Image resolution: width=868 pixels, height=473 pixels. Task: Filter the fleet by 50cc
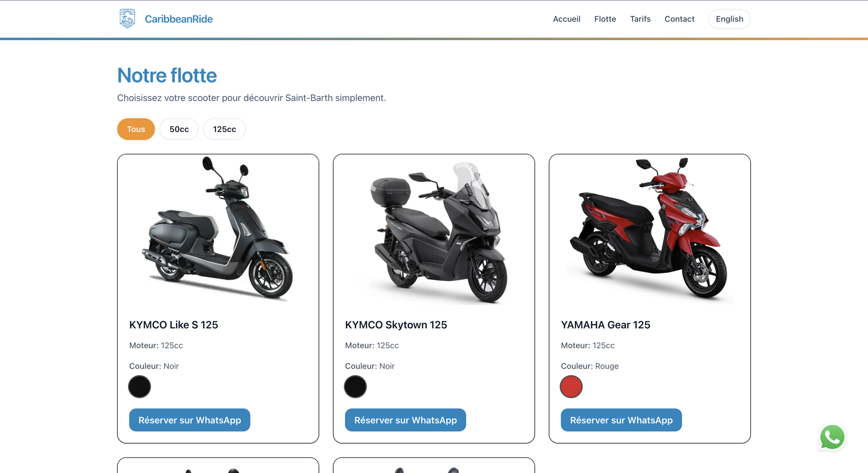[x=179, y=129]
